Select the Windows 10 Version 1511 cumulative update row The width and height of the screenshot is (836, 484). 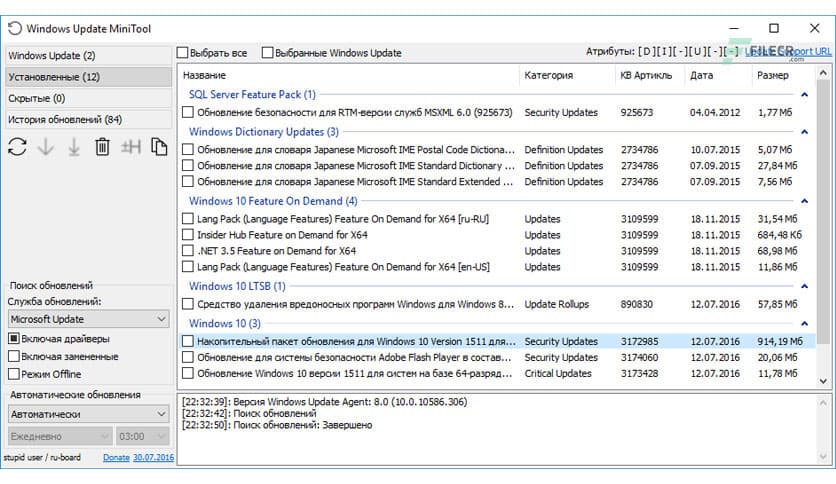point(497,341)
